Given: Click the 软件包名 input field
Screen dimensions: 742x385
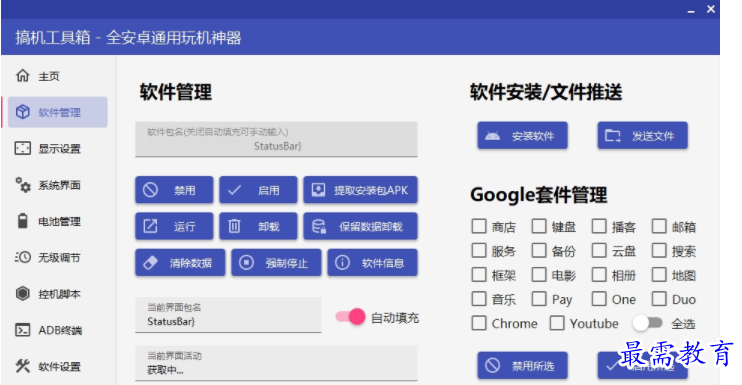Looking at the screenshot, I should click(x=276, y=139).
